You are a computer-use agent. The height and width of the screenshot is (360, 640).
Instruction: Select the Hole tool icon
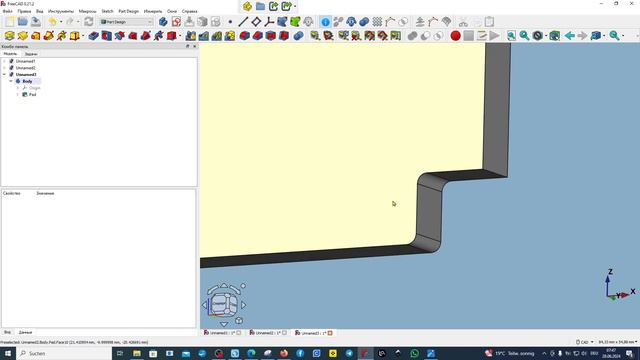click(x=107, y=36)
